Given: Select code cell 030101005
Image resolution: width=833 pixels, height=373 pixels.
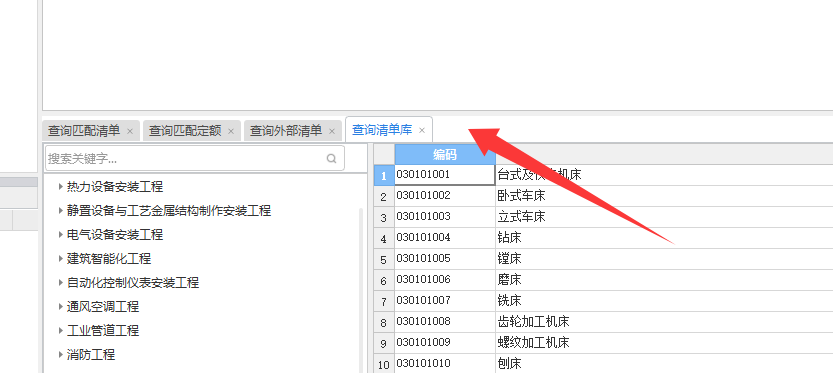Looking at the screenshot, I should pyautogui.click(x=445, y=259).
